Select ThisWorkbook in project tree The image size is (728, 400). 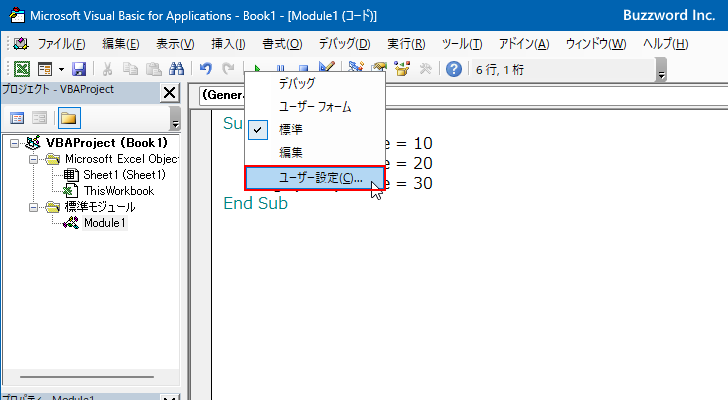(x=119, y=191)
